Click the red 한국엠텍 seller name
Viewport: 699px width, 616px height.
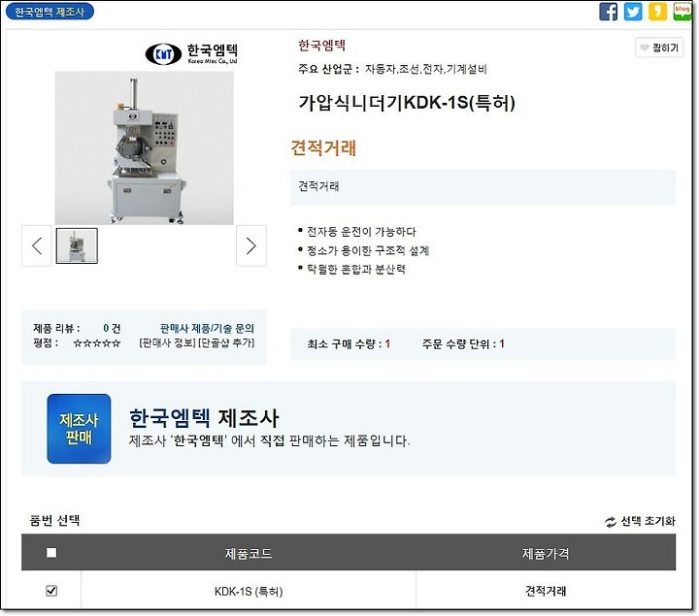(322, 45)
